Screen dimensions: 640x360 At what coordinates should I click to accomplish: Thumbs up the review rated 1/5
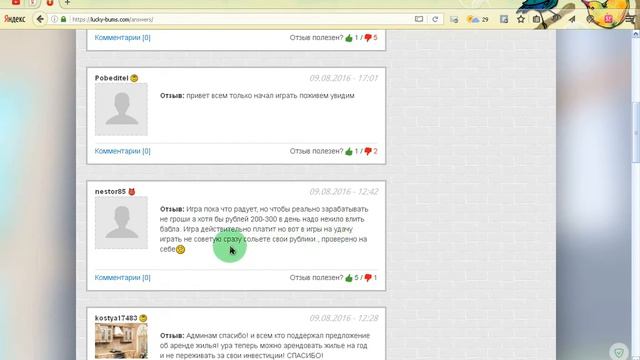[x=349, y=38]
